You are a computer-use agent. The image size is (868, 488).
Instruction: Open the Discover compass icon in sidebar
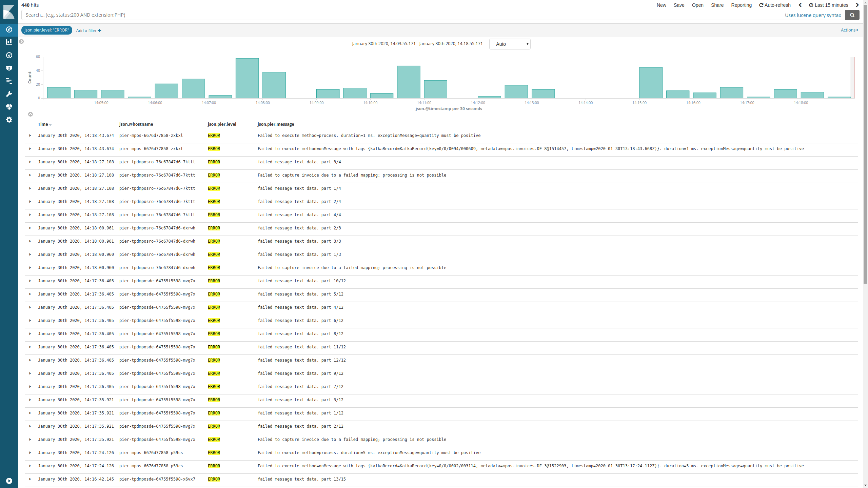pos(9,29)
